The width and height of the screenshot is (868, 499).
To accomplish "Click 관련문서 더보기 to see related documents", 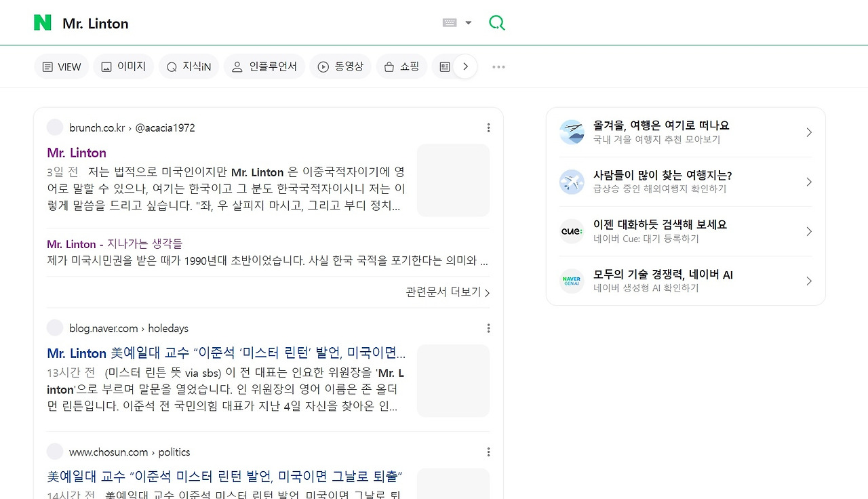I will [x=448, y=292].
